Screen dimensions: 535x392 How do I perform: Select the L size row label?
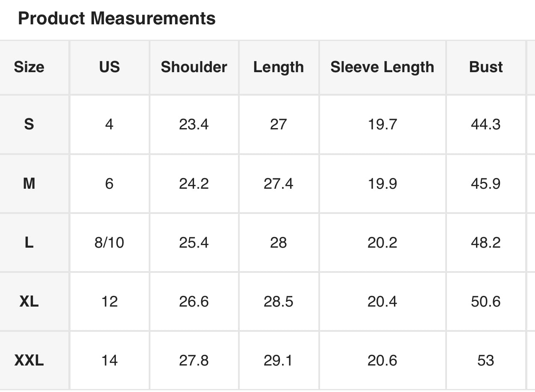click(x=29, y=243)
